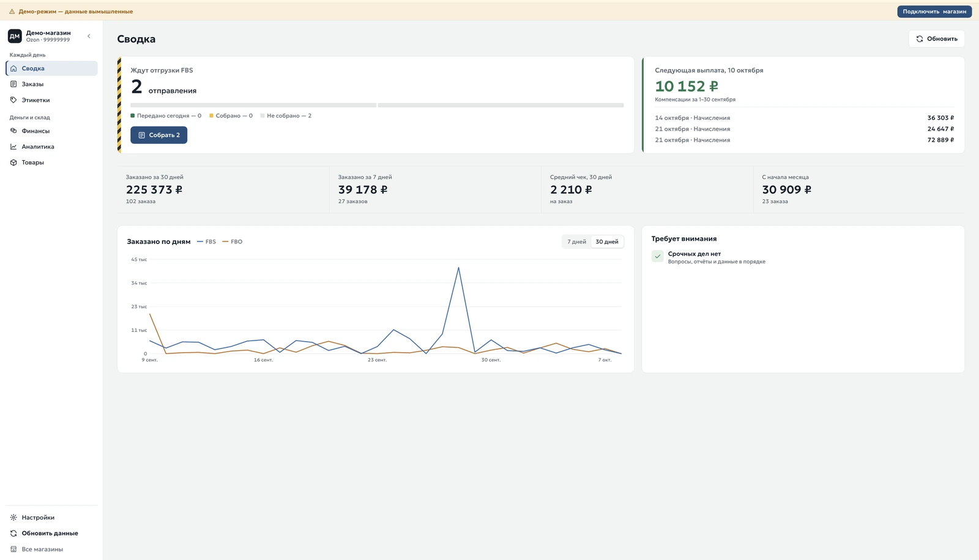Click the box icon beside Товары
Screen dimensions: 979x560
point(13,163)
